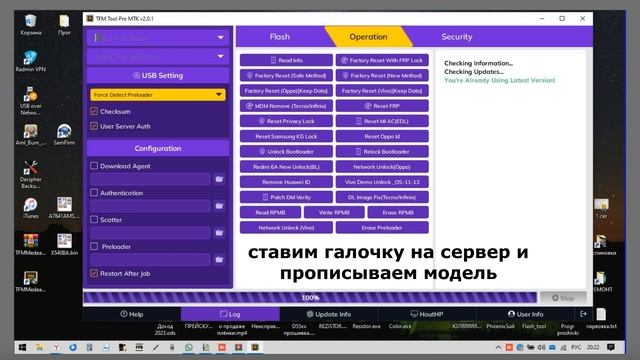Click the Write RPMB button
The height and width of the screenshot is (360, 640).
click(334, 212)
